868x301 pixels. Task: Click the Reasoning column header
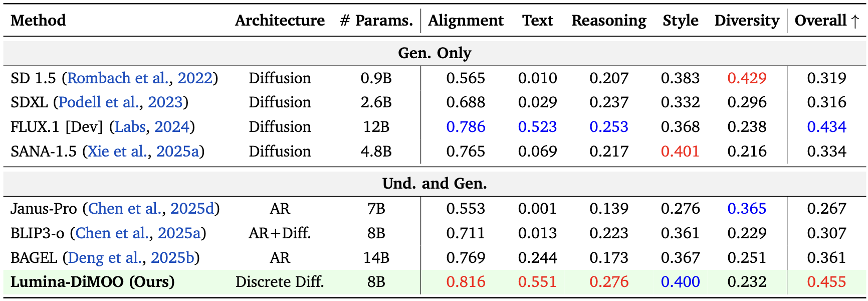[x=609, y=21]
